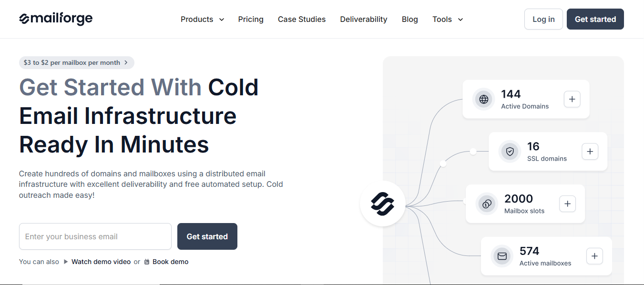Open the $3 to $2 per mailbox banner
644x285 pixels.
point(76,62)
